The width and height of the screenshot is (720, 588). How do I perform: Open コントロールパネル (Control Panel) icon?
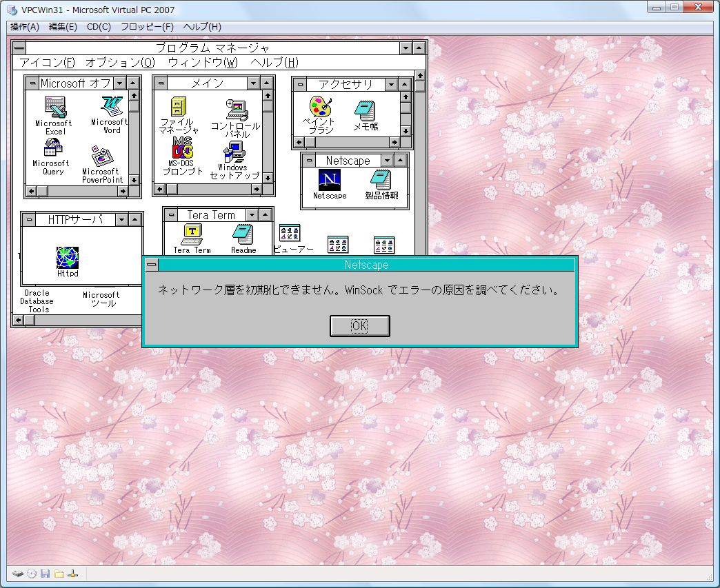(x=237, y=110)
